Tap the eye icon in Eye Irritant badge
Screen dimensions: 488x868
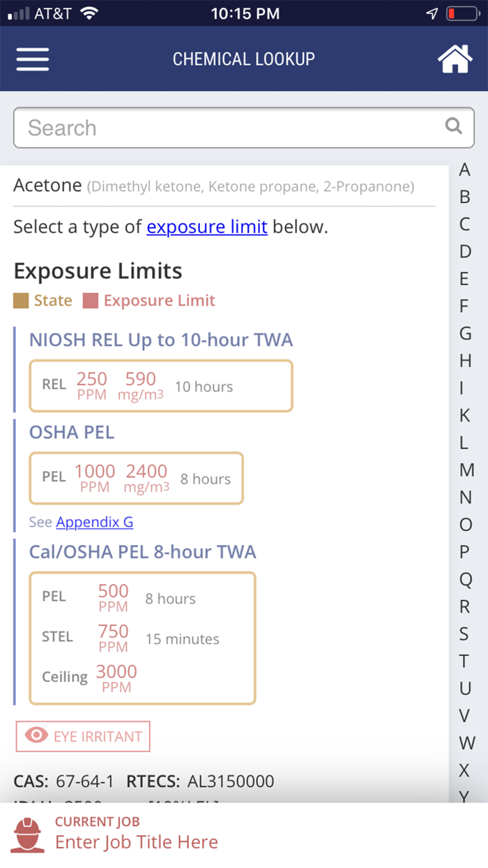pyautogui.click(x=36, y=735)
